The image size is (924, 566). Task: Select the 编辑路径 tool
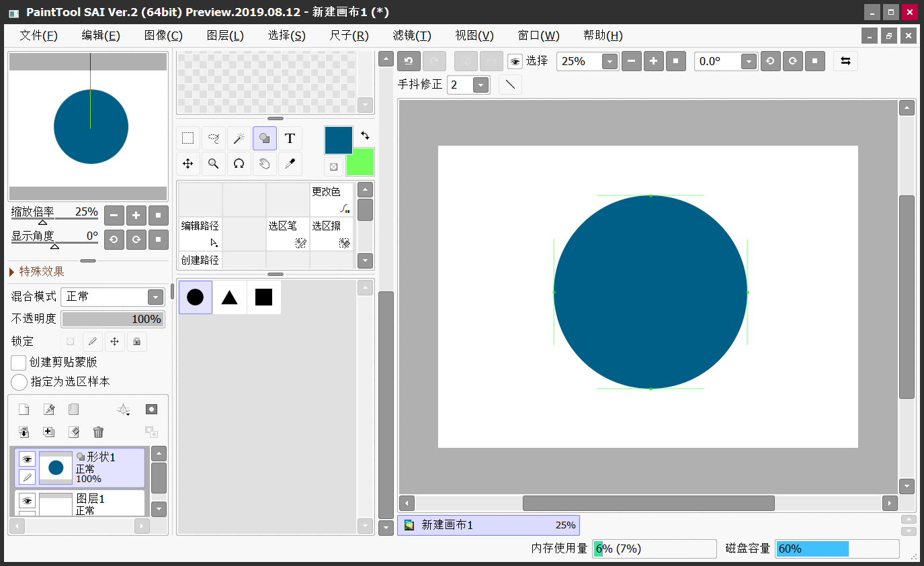tap(200, 234)
